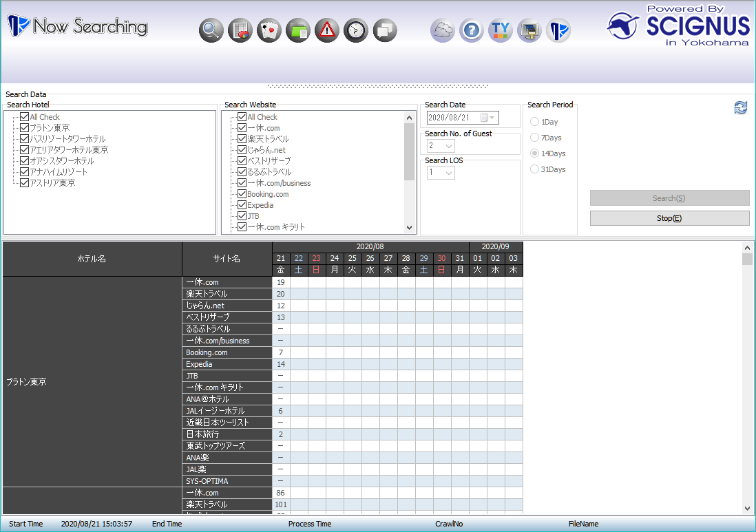Viewport: 756px width, 532px height.
Task: Click the refresh arrows icon
Action: coord(741,108)
